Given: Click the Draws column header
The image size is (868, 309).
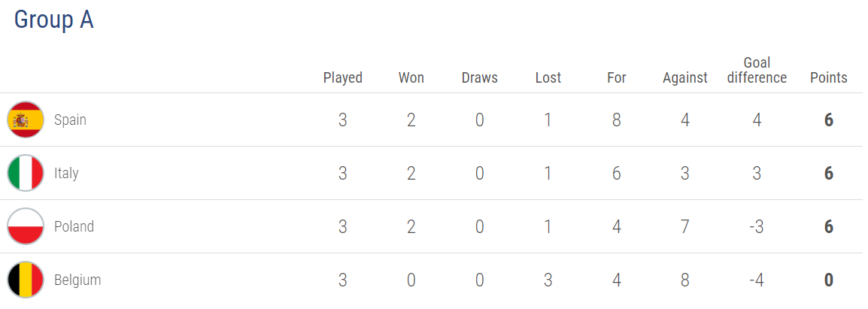Looking at the screenshot, I should click(479, 77).
